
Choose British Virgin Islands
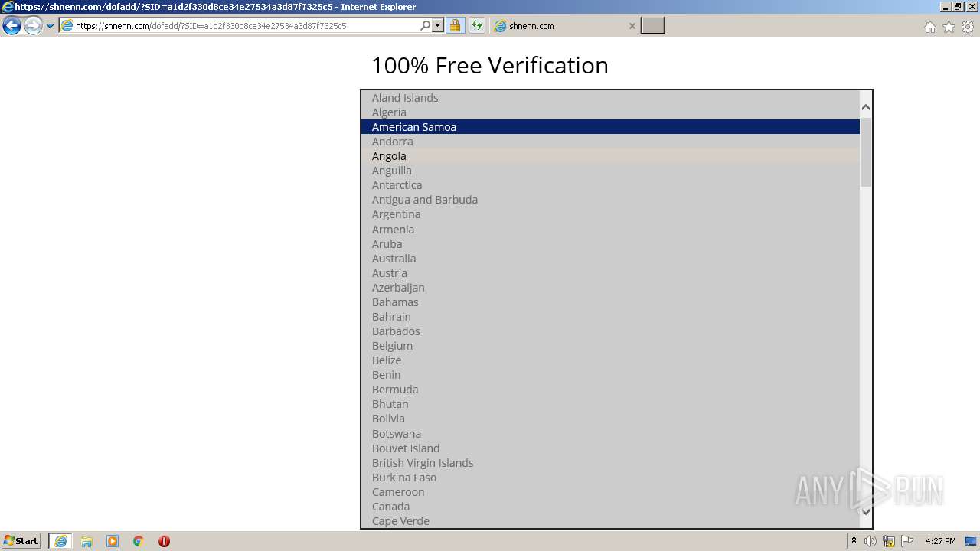pos(610,463)
